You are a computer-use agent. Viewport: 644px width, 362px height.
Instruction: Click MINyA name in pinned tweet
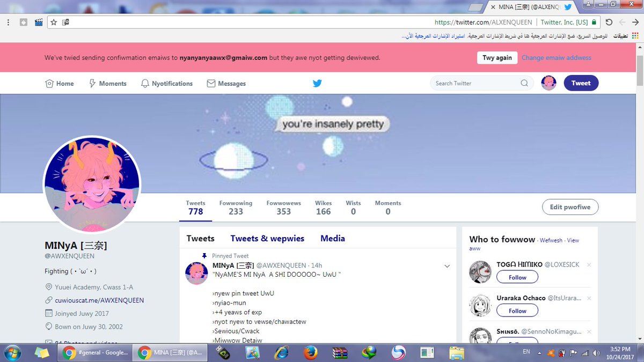(233, 265)
